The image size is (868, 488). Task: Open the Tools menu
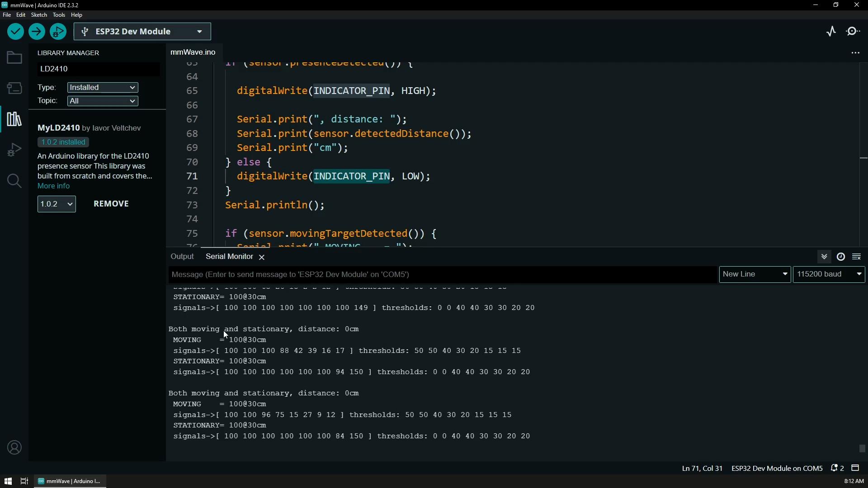(x=59, y=15)
